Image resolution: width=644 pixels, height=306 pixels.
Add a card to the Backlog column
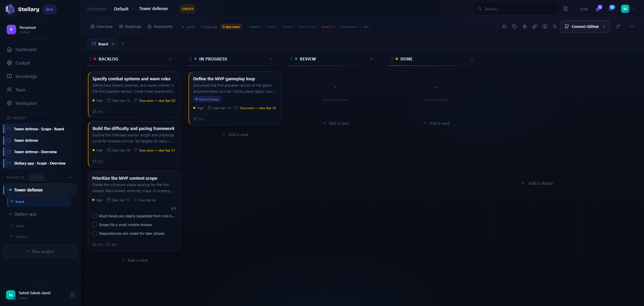[x=134, y=260]
